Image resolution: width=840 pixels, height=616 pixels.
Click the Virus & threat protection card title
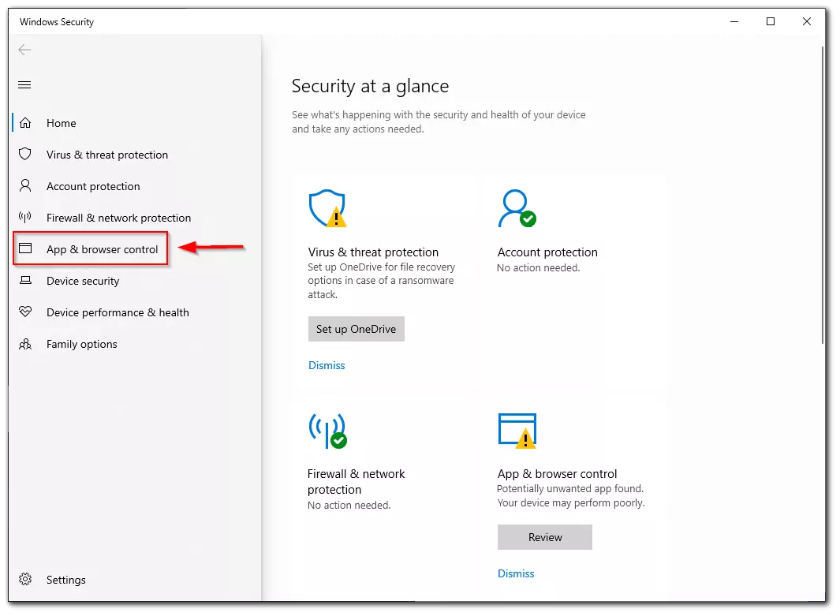coord(373,252)
